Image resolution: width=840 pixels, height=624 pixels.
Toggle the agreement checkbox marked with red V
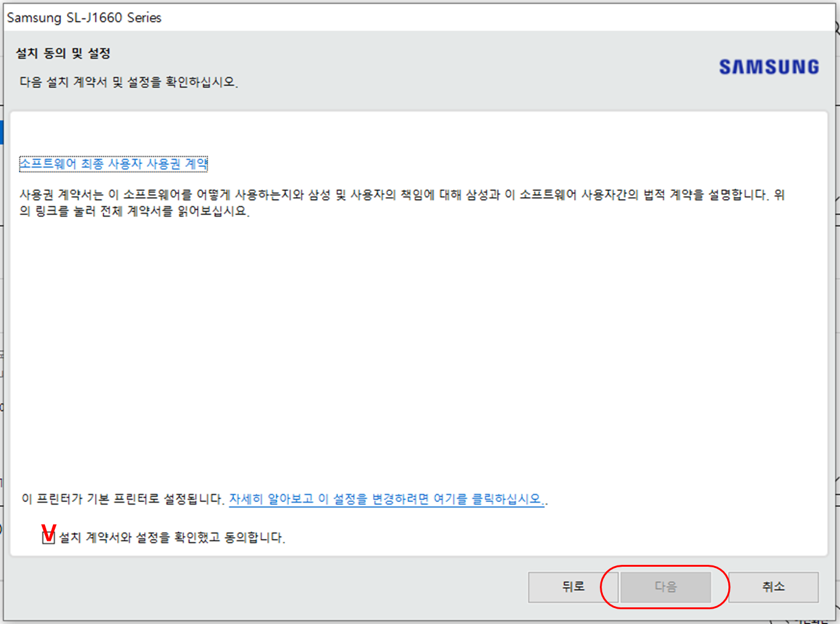pyautogui.click(x=48, y=538)
